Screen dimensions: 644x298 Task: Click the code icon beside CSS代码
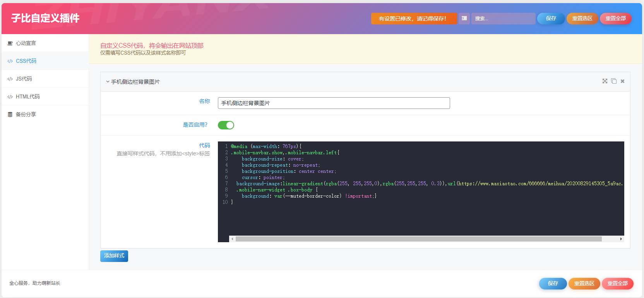10,61
